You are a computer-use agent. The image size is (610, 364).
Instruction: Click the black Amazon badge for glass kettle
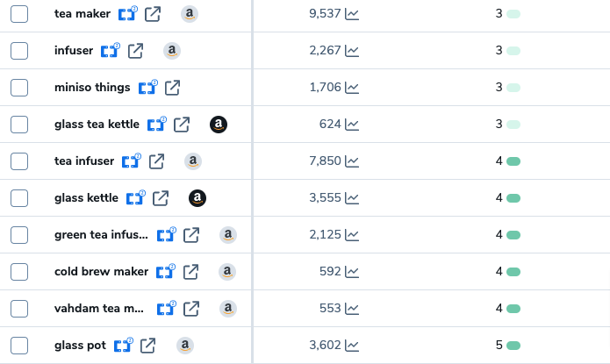coord(197,198)
